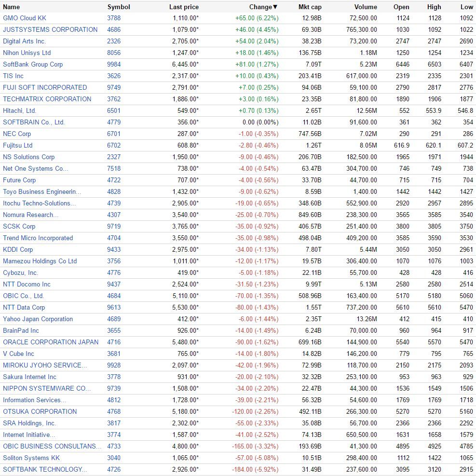This screenshot has width=476, height=476.
Task: Open TECHMATRIX CORPORATION link
Action: [x=47, y=99]
